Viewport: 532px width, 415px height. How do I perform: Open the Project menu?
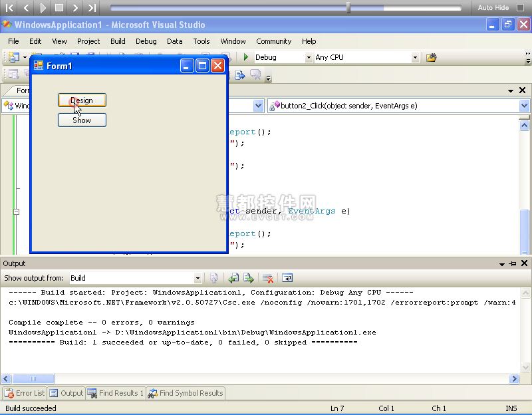point(88,41)
